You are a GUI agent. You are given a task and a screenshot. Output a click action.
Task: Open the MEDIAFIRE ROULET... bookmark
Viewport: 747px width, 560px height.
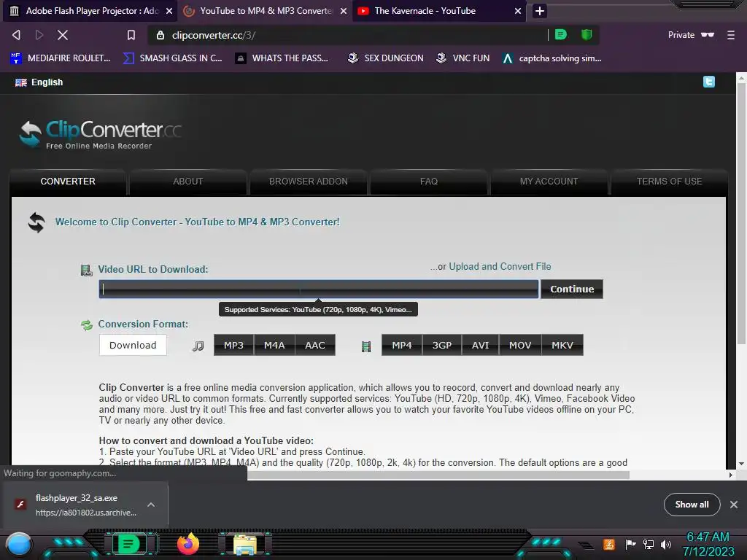tap(60, 58)
